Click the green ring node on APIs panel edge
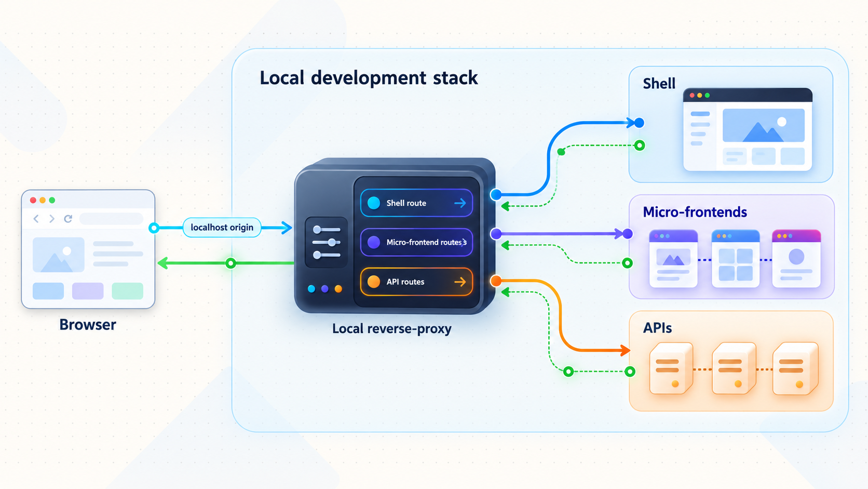 click(630, 372)
